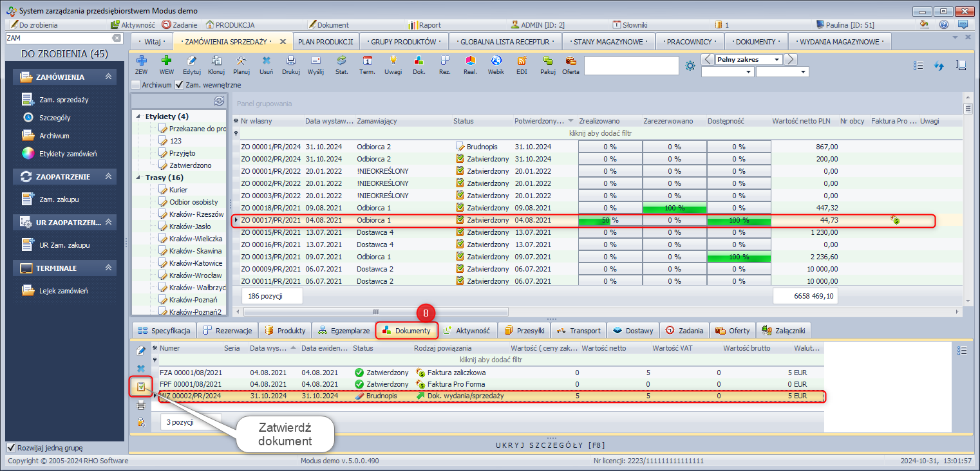Enable the Archiwum checkbox
Screen dimensions: 980x471
tap(136, 85)
